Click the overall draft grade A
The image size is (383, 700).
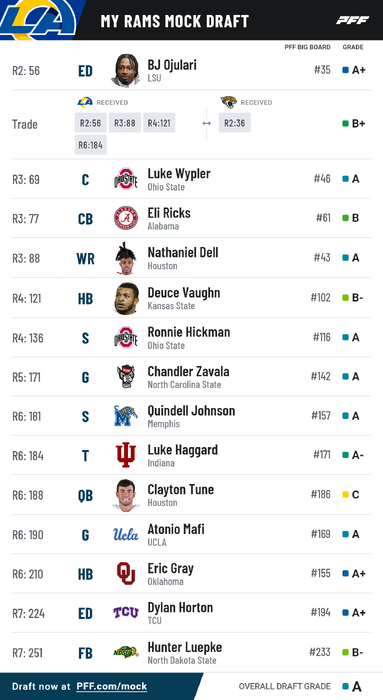pos(356,687)
